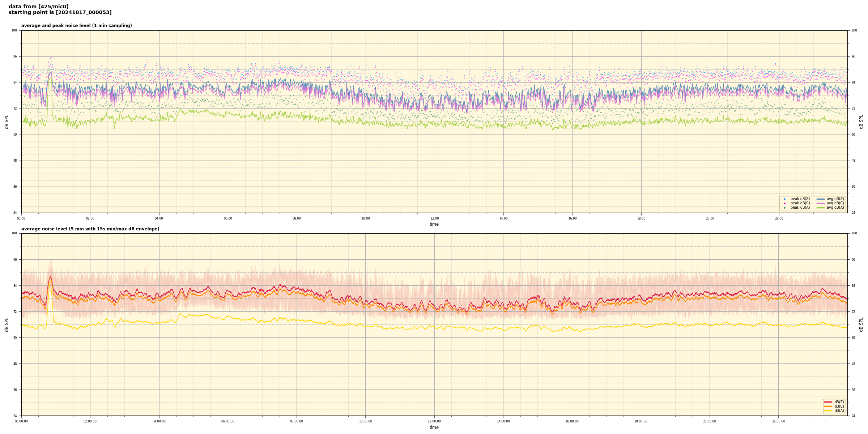This screenshot has height=434, width=868.
Task: Click the top chart's 'time' axis label
Action: pyautogui.click(x=434, y=224)
